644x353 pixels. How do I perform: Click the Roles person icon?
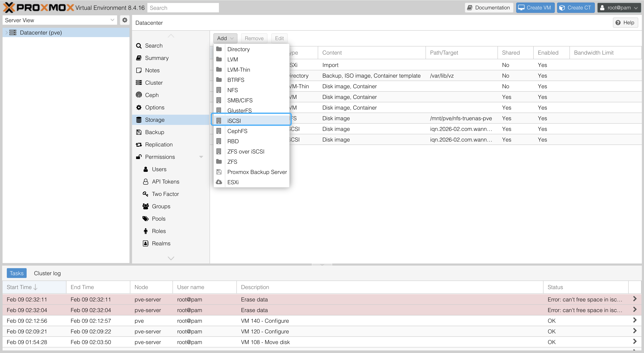(145, 231)
